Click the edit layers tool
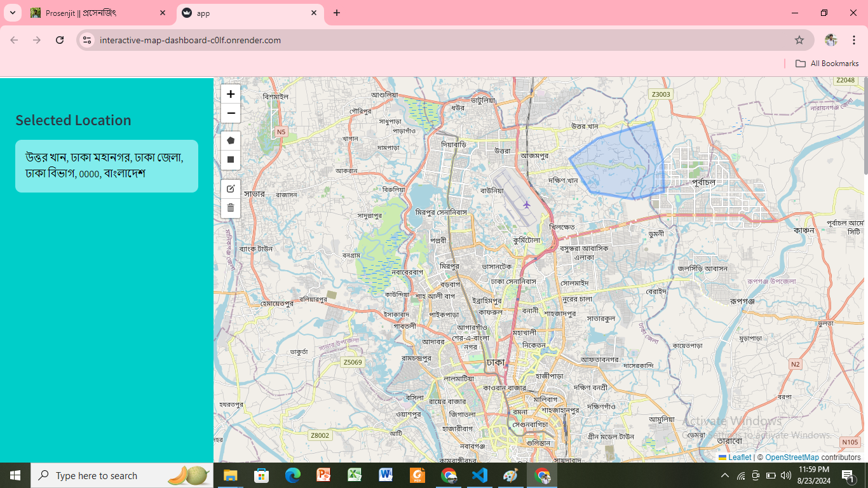The width and height of the screenshot is (868, 488). 231,189
